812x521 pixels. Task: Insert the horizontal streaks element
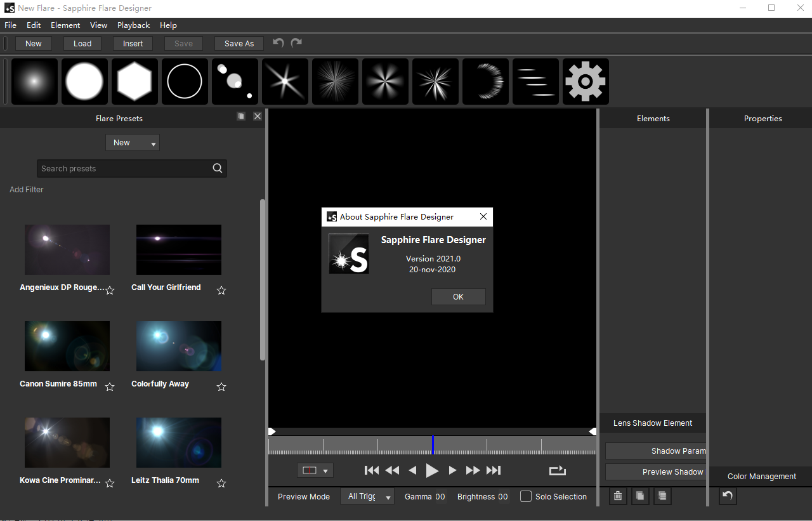coord(535,82)
